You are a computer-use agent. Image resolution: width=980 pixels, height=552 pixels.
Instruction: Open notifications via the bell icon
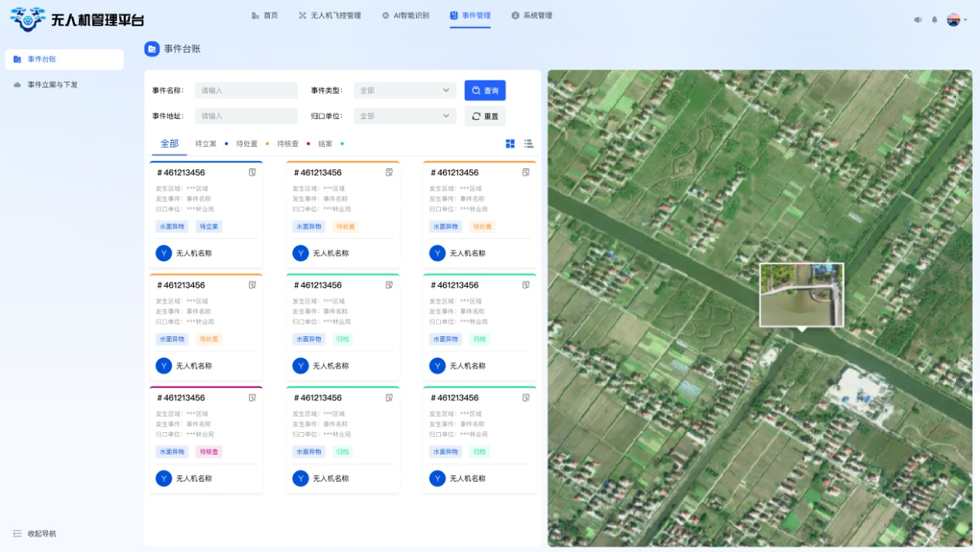point(934,20)
